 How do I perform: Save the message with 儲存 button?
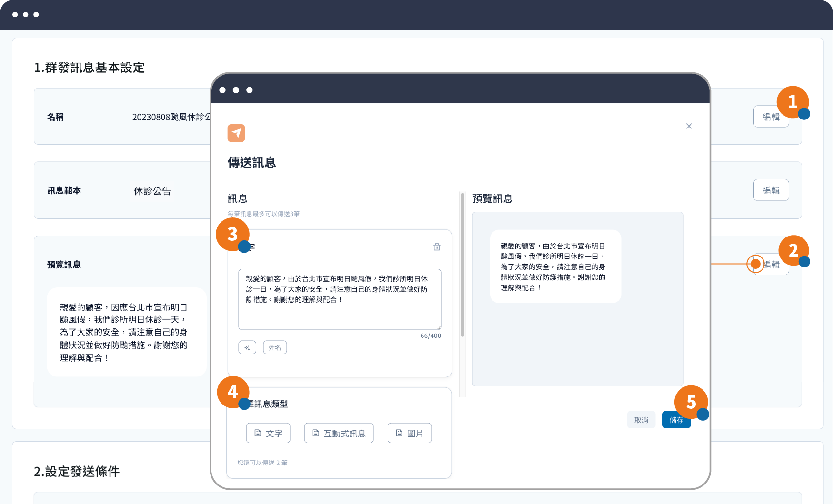tap(676, 420)
